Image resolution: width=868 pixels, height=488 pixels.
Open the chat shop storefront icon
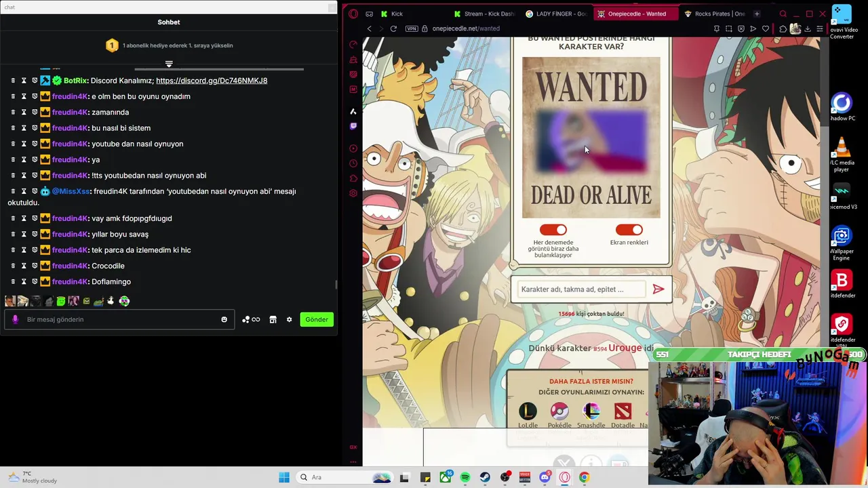(x=273, y=319)
